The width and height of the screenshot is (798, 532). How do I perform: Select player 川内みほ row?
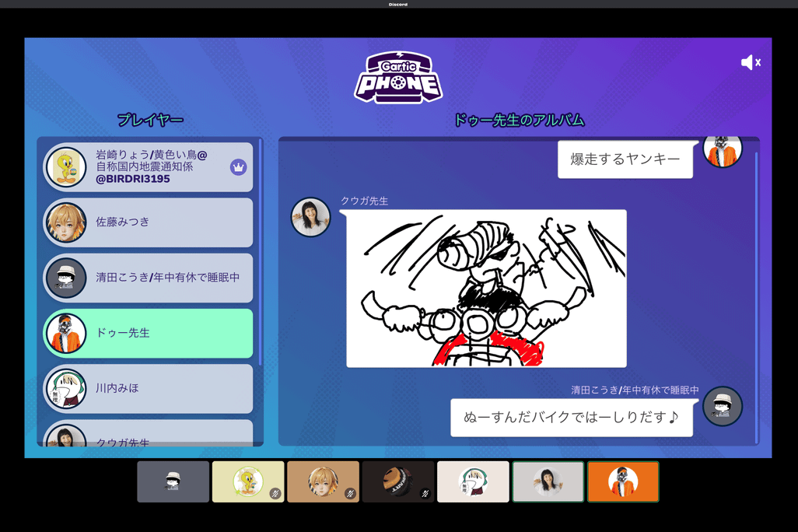[148, 389]
